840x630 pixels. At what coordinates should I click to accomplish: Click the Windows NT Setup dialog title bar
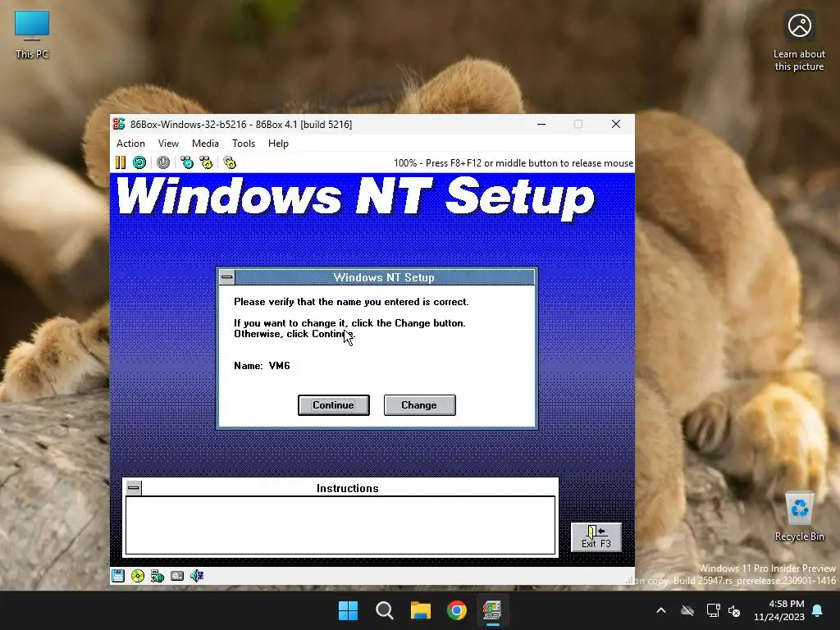[384, 277]
